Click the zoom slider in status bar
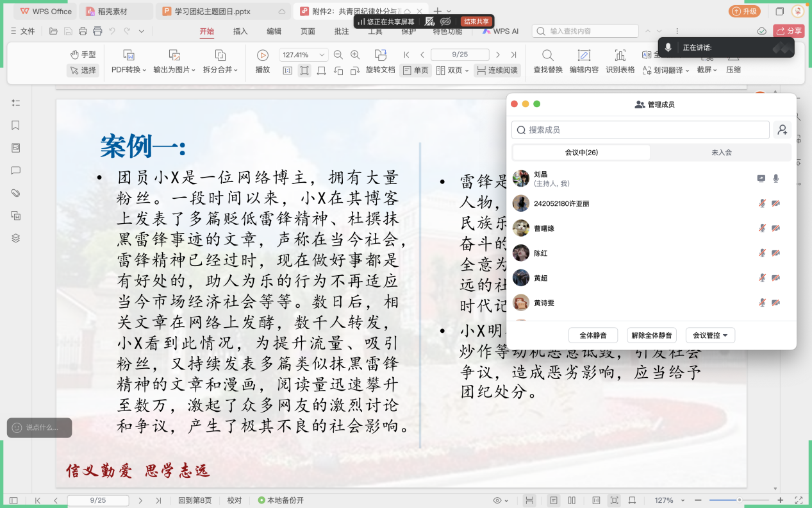Image resolution: width=812 pixels, height=508 pixels. point(739,500)
